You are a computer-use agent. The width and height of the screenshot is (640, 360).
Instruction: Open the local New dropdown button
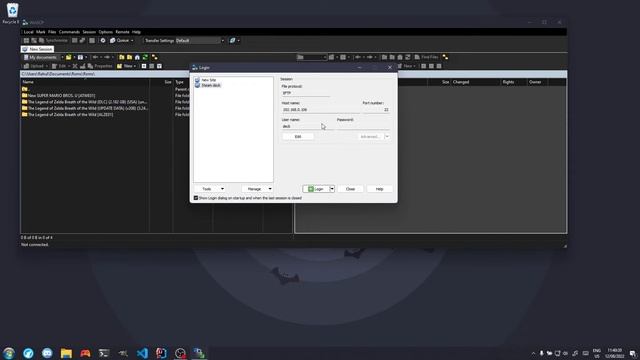click(126, 66)
